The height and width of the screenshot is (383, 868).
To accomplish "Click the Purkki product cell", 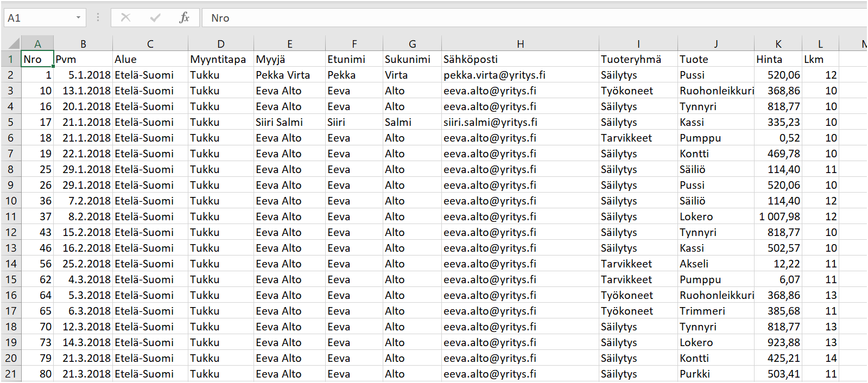I will [x=716, y=374].
